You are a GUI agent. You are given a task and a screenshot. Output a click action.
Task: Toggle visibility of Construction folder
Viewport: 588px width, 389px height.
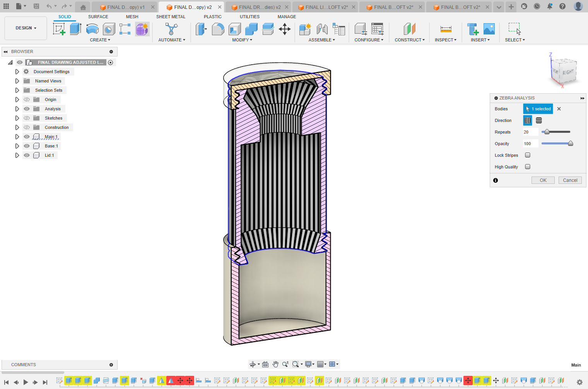pyautogui.click(x=27, y=127)
